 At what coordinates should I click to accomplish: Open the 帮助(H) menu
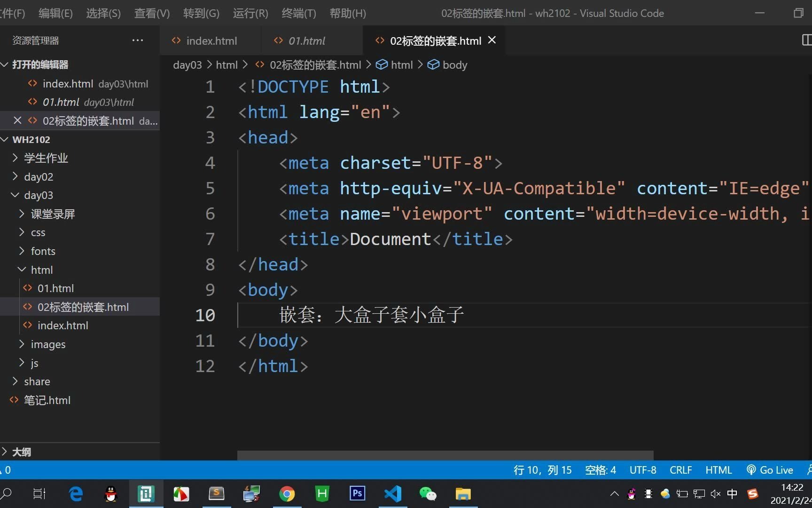348,13
